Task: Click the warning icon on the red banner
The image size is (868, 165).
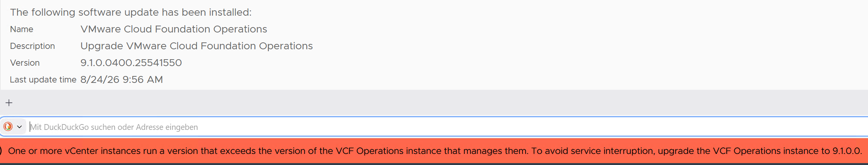Action: click(1, 151)
